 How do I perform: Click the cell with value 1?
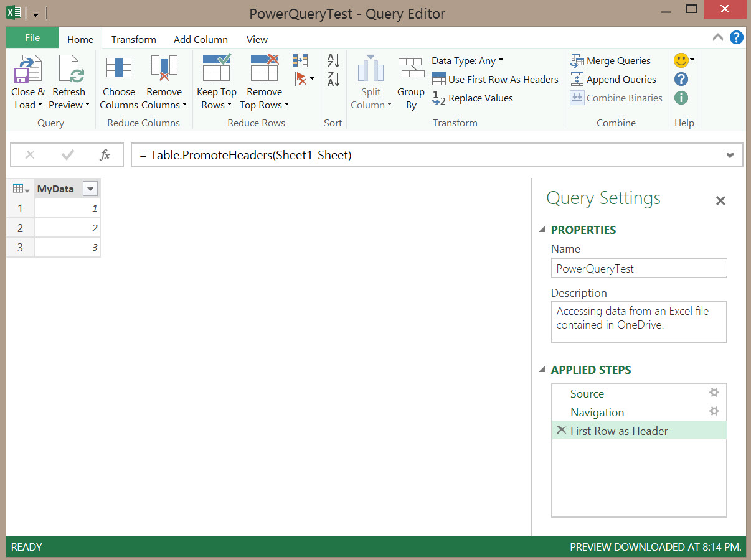67,208
